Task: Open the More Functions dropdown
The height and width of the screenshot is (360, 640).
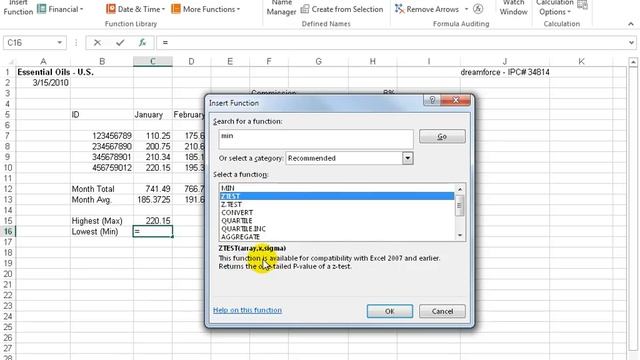Action: click(x=206, y=9)
